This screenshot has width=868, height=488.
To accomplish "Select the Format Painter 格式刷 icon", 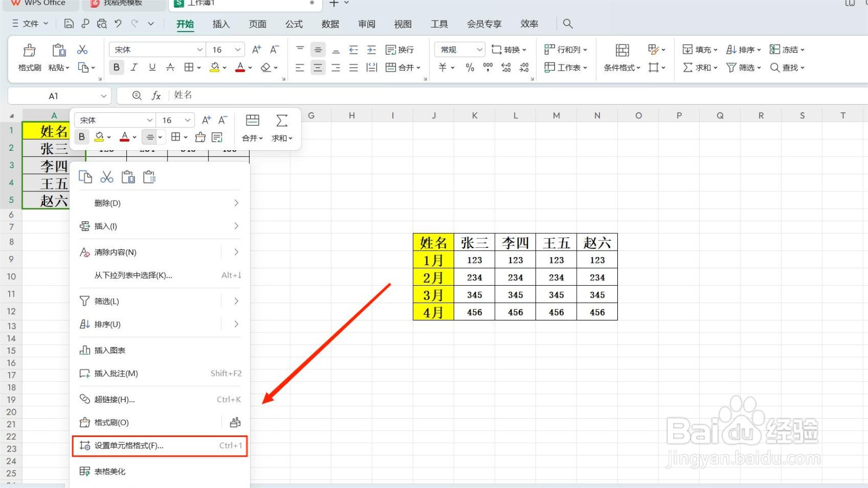I will coord(28,57).
